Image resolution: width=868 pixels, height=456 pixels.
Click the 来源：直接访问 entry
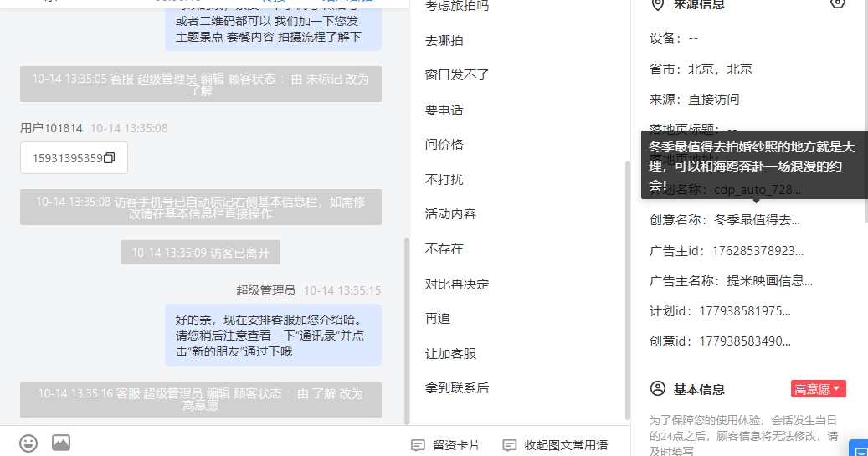pos(694,99)
